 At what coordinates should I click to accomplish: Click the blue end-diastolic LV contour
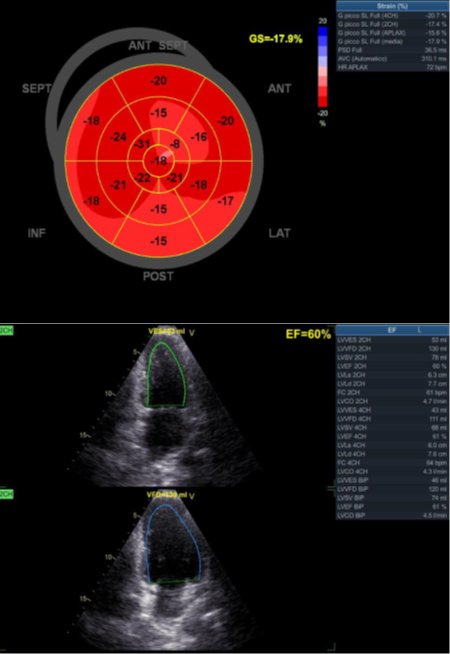tap(173, 543)
